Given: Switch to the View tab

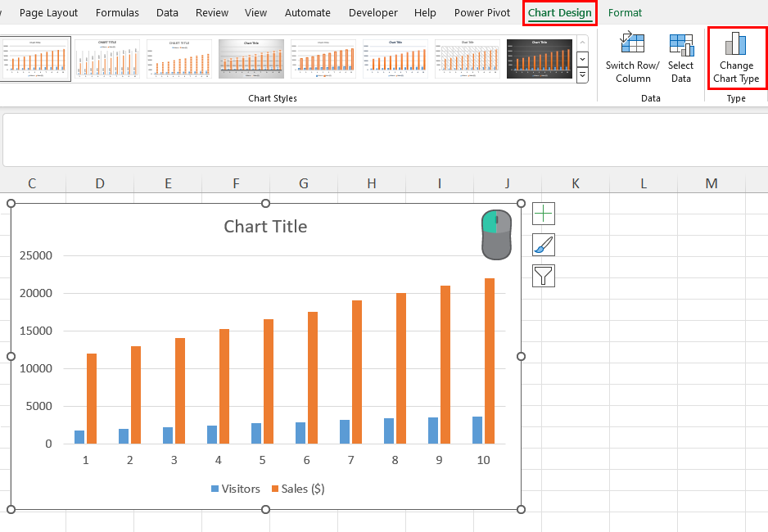Looking at the screenshot, I should [x=255, y=13].
